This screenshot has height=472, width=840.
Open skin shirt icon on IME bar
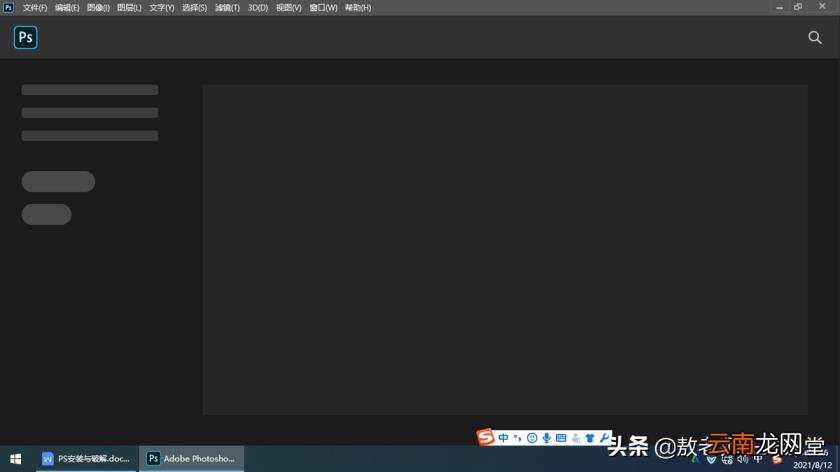pos(590,438)
